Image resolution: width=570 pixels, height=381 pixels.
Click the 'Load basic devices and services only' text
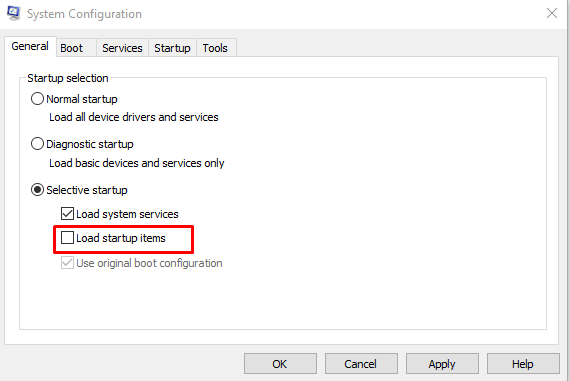137,163
